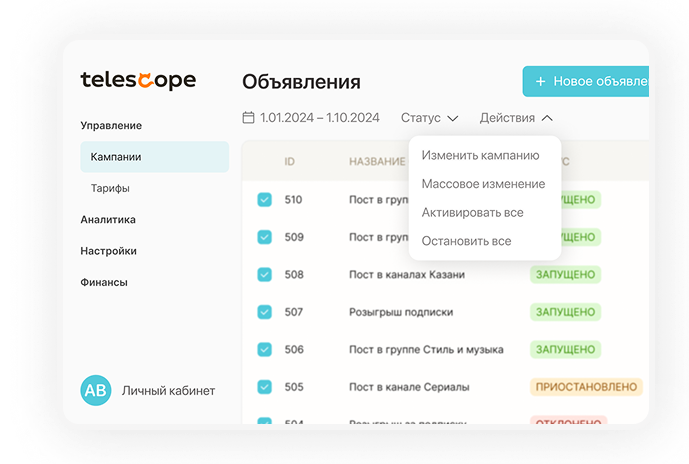
Task: Go to Аналитика section
Action: tap(108, 220)
